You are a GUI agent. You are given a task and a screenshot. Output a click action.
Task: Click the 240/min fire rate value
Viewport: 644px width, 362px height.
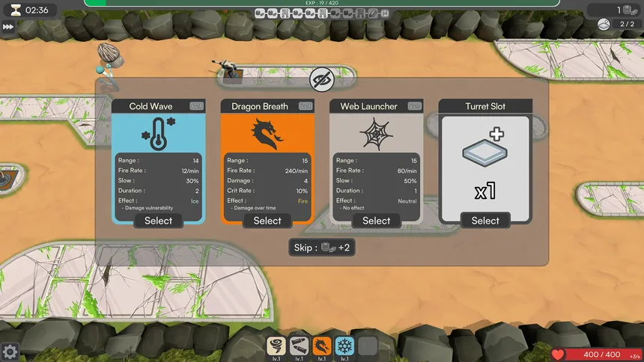(x=296, y=171)
